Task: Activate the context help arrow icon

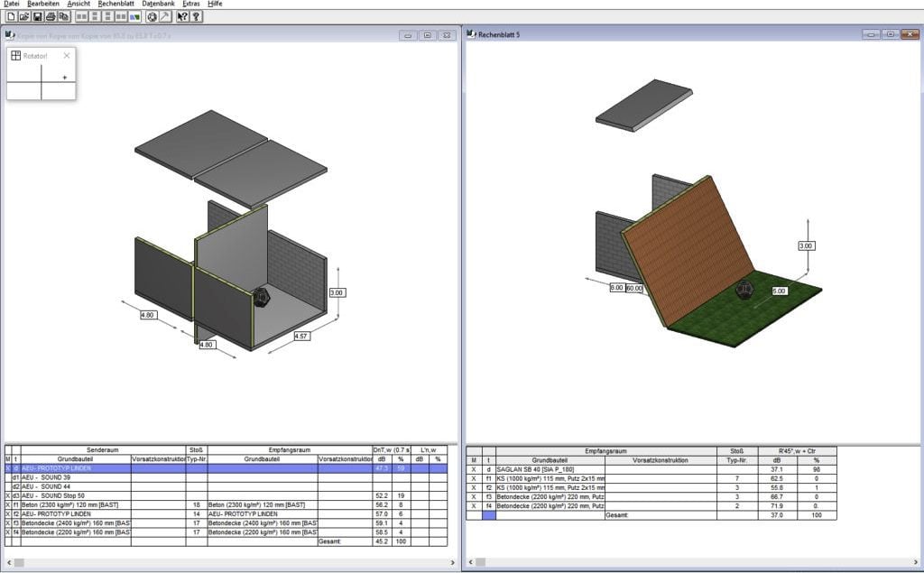Action: pos(182,16)
